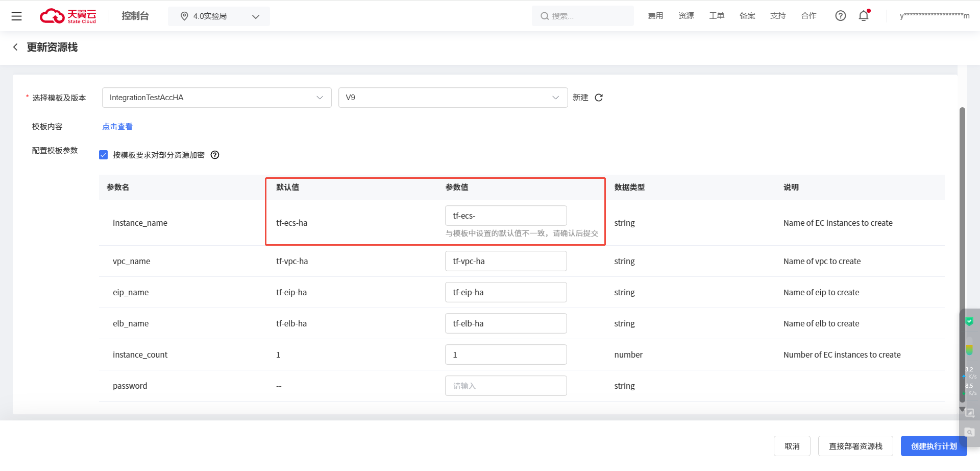Image resolution: width=980 pixels, height=471 pixels.
Task: Click the 点击查看 template content link
Action: 117,126
